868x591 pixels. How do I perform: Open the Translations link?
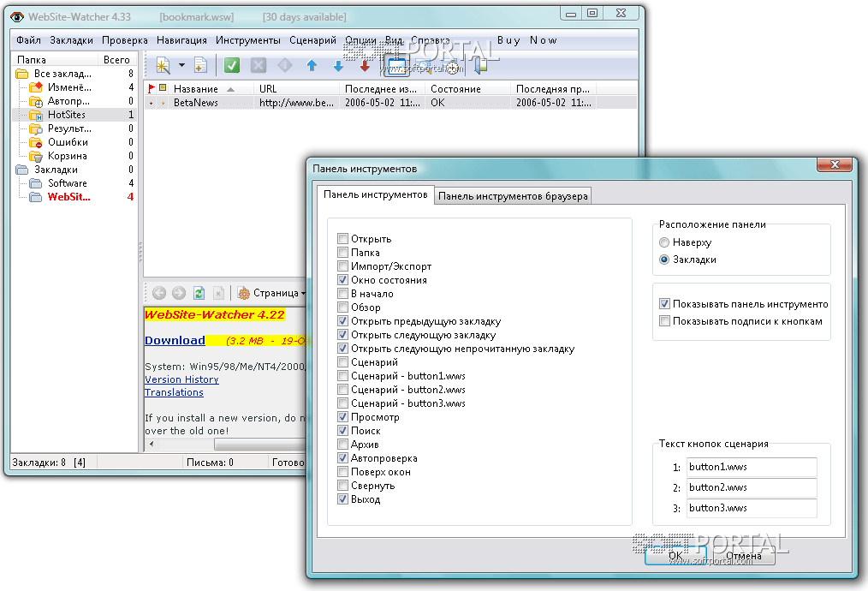(174, 392)
